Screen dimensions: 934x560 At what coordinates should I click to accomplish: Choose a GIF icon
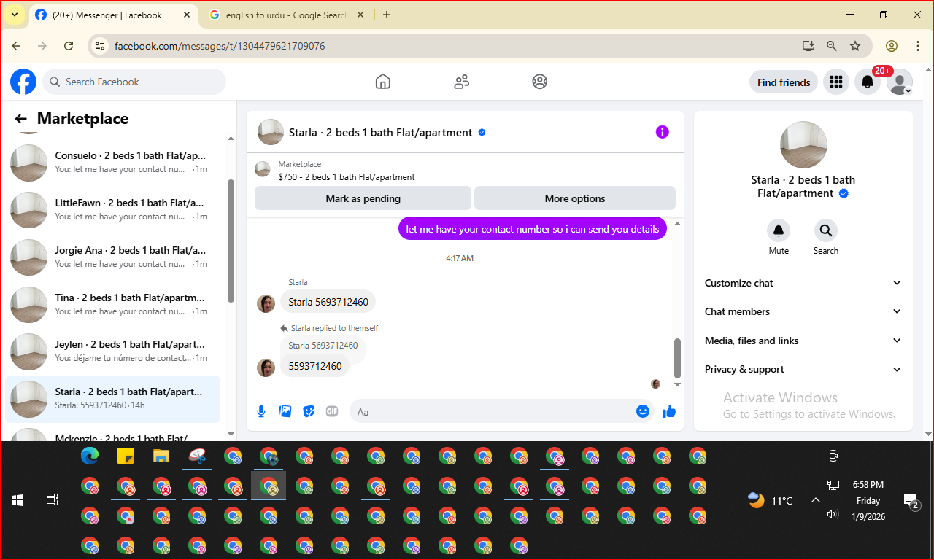coord(332,411)
